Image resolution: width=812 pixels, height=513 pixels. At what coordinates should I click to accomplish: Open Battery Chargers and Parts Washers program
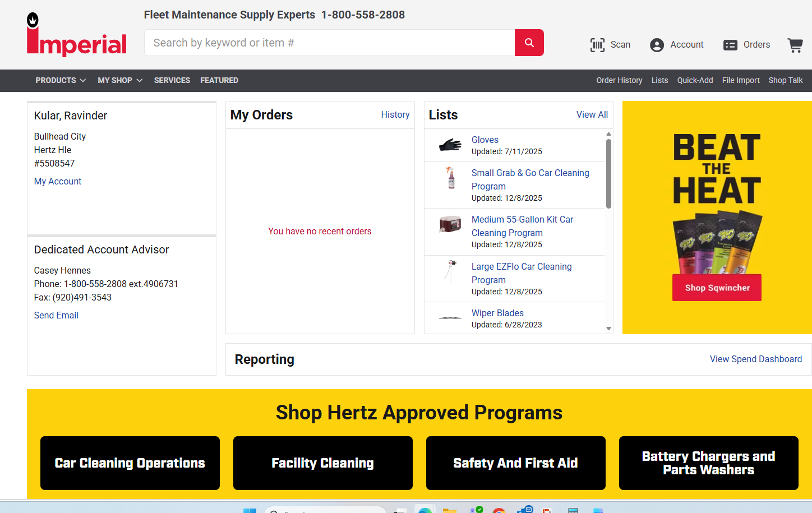point(709,463)
